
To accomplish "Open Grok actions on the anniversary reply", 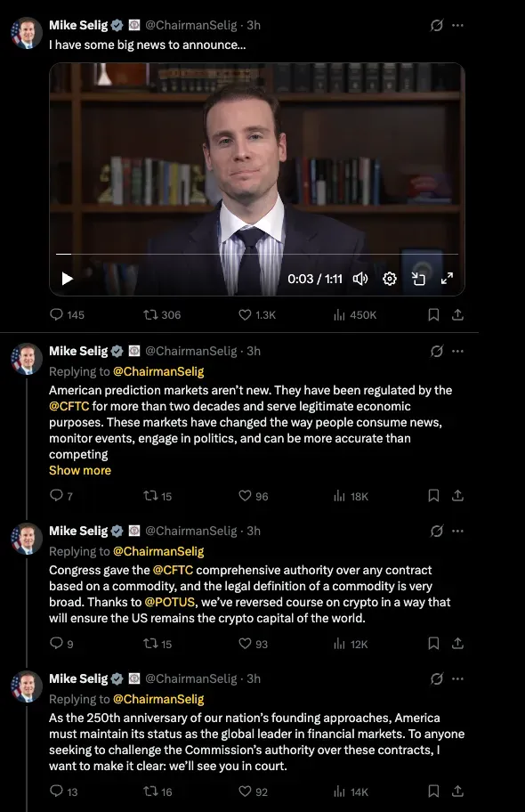I will [x=436, y=678].
